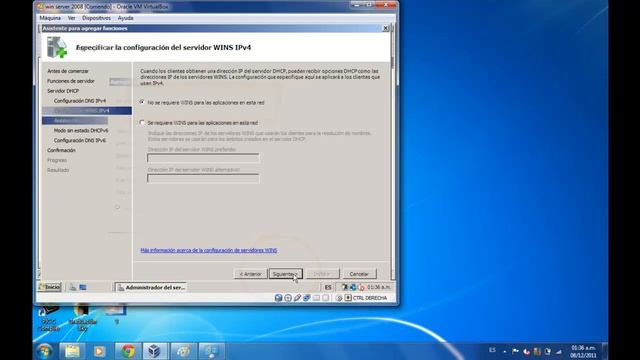Screen dimensions: 640x360
Task: Click VirtualBox keyboard capture arrow icon
Action: click(348, 298)
